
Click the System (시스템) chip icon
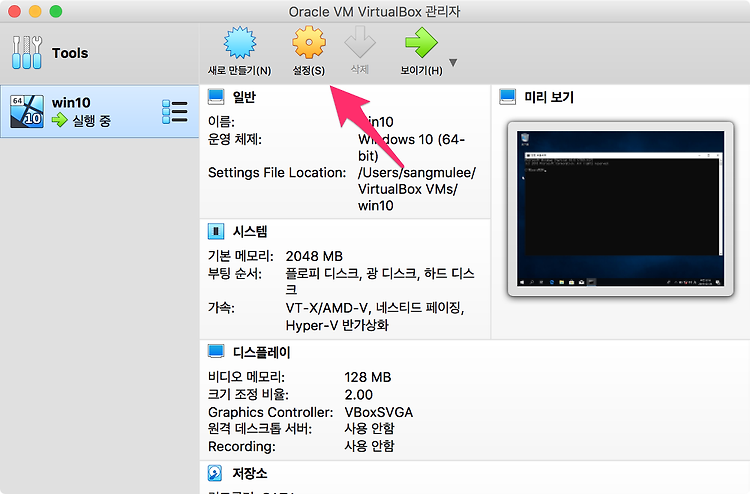pyautogui.click(x=216, y=232)
